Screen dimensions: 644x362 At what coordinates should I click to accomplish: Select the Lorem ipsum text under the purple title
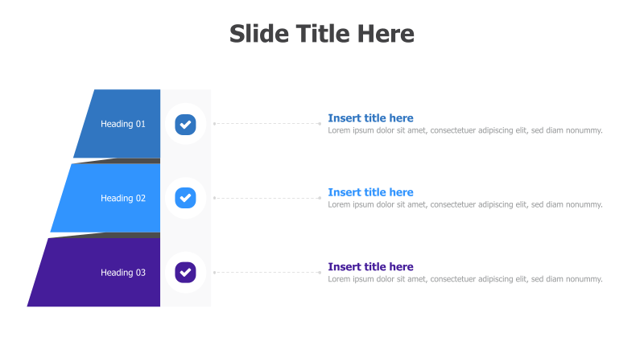point(464,279)
